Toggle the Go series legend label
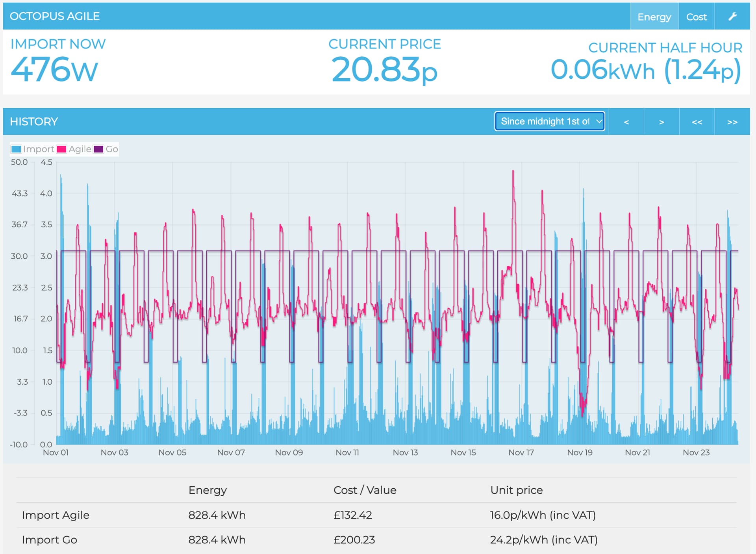This screenshot has width=756, height=554. click(112, 149)
